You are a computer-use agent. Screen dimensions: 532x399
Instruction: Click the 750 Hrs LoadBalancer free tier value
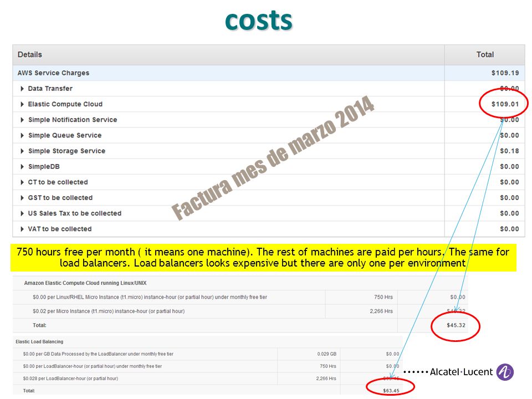tap(328, 366)
